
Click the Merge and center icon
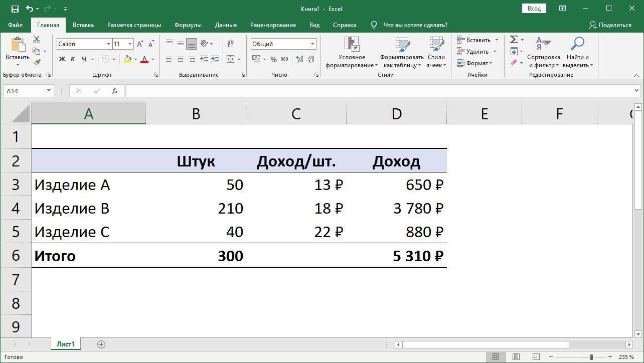tap(231, 59)
